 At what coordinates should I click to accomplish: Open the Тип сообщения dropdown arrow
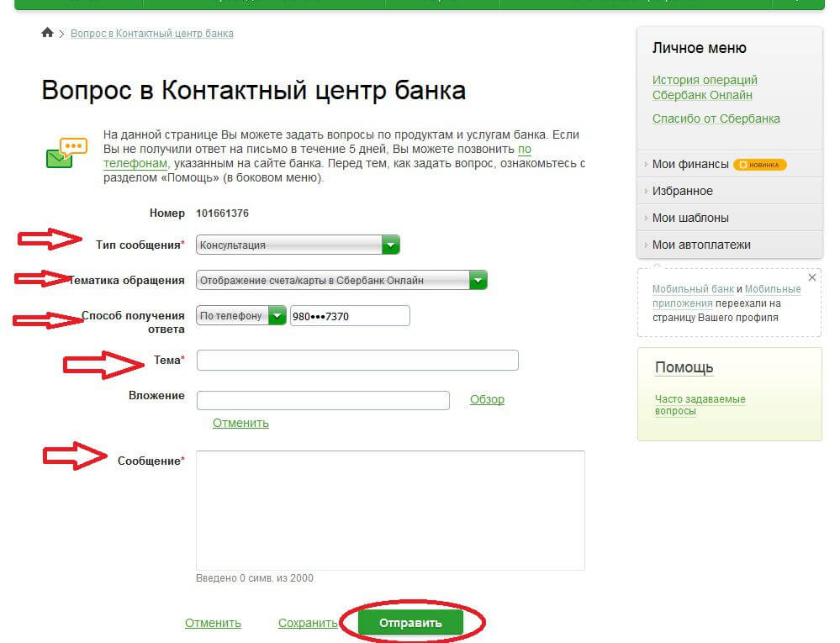(x=390, y=245)
